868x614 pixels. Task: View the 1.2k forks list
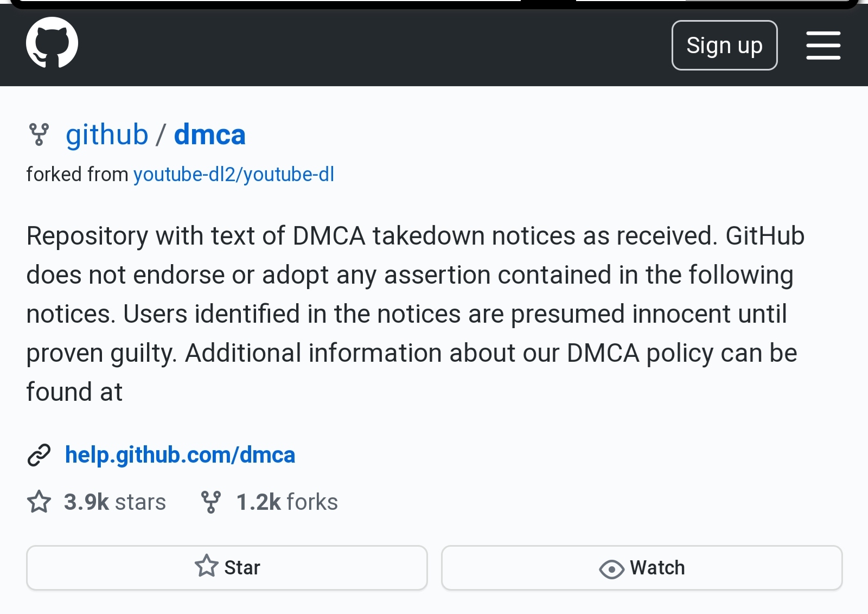pos(286,502)
